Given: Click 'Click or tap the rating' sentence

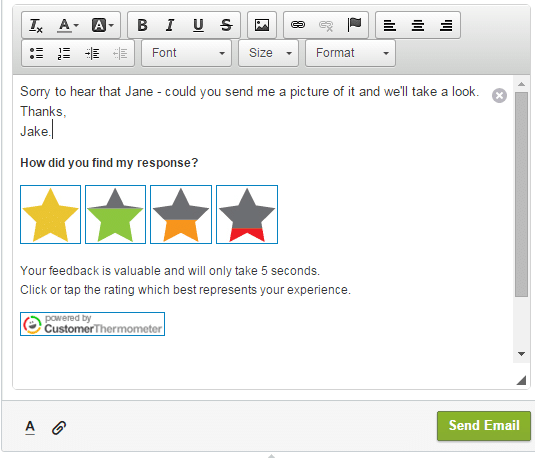Looking at the screenshot, I should 185,290.
